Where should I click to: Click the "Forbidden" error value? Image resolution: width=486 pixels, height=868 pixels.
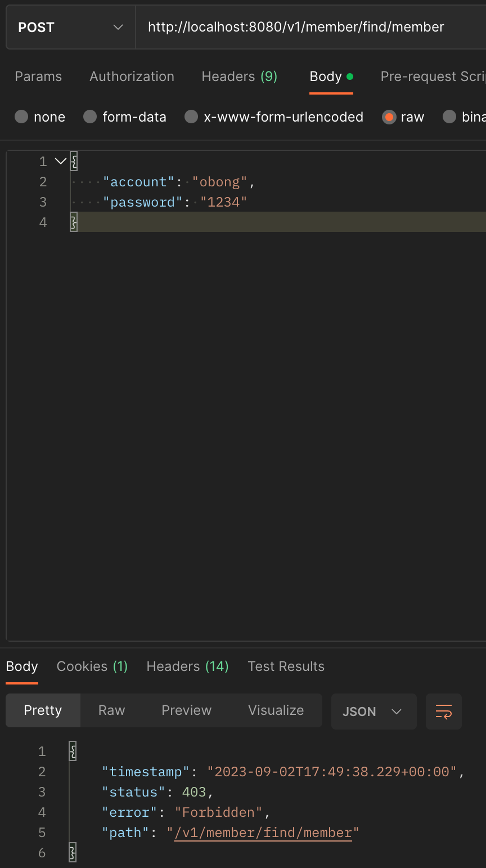(x=218, y=812)
